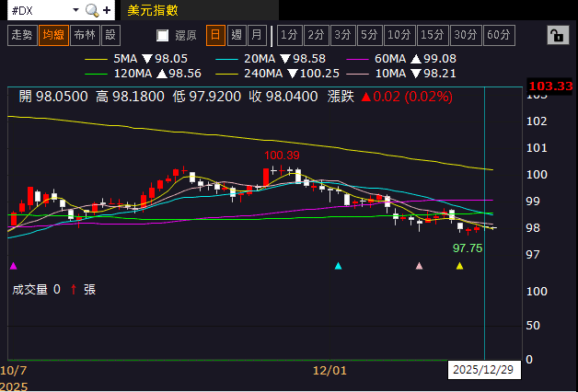Select the 週 weekly period
The height and width of the screenshot is (392, 578).
point(237,35)
